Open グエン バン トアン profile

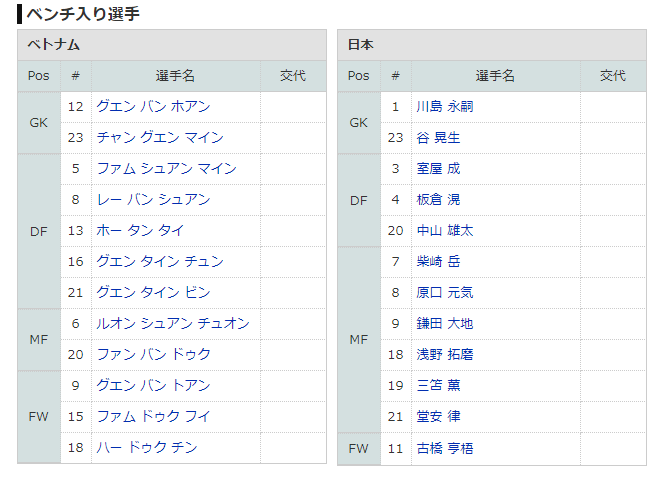[x=153, y=385]
